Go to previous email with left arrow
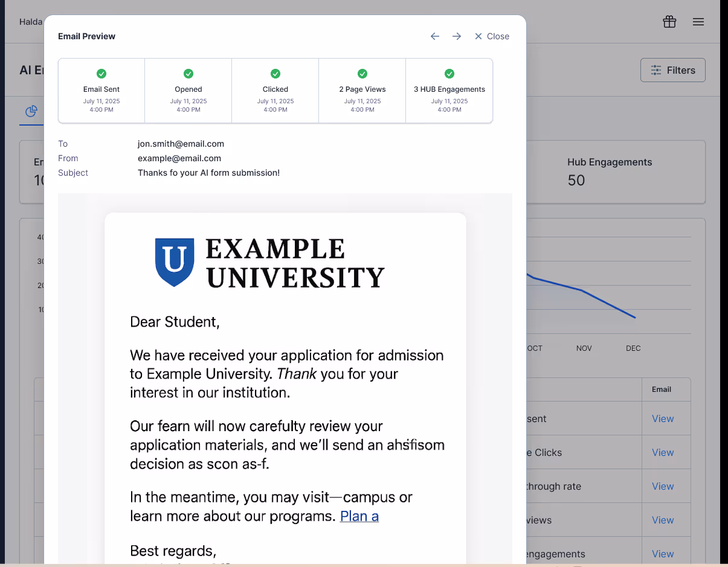Viewport: 728px width, 567px height. 435,36
